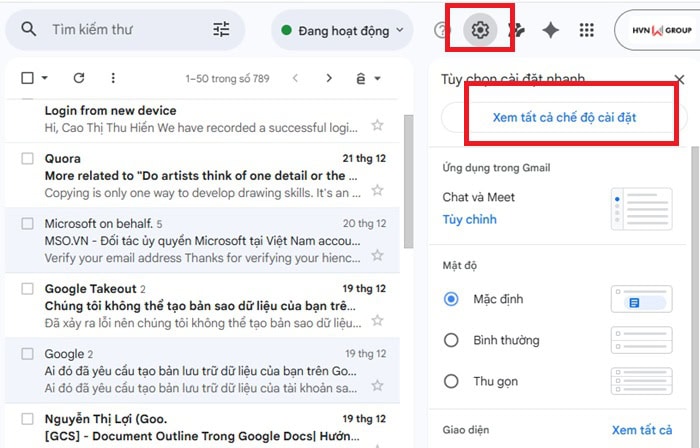The height and width of the screenshot is (448, 700).
Task: Click the search magnifier icon
Action: [x=29, y=29]
